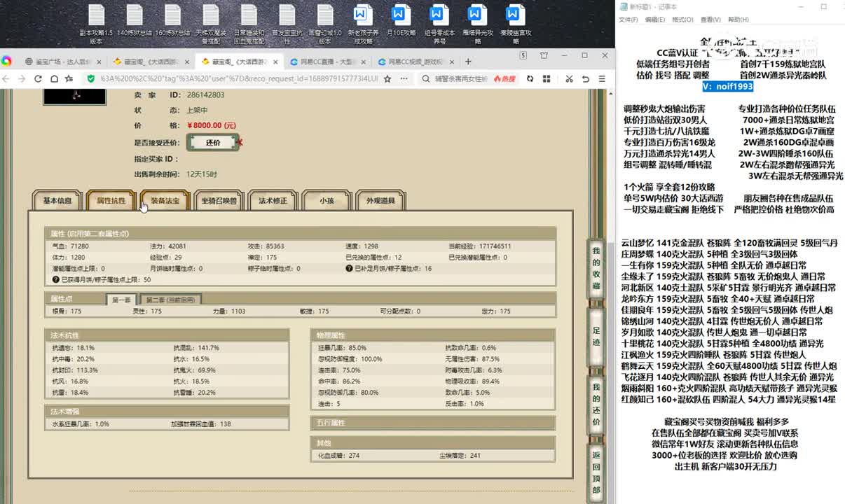
Task: Bookmark this page with the star icon
Action: [387, 79]
